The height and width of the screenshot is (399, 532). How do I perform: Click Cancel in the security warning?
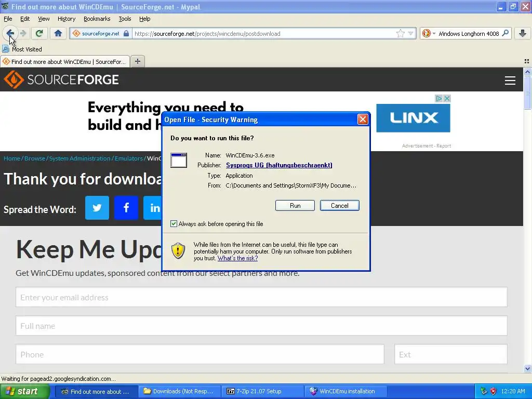[340, 206]
